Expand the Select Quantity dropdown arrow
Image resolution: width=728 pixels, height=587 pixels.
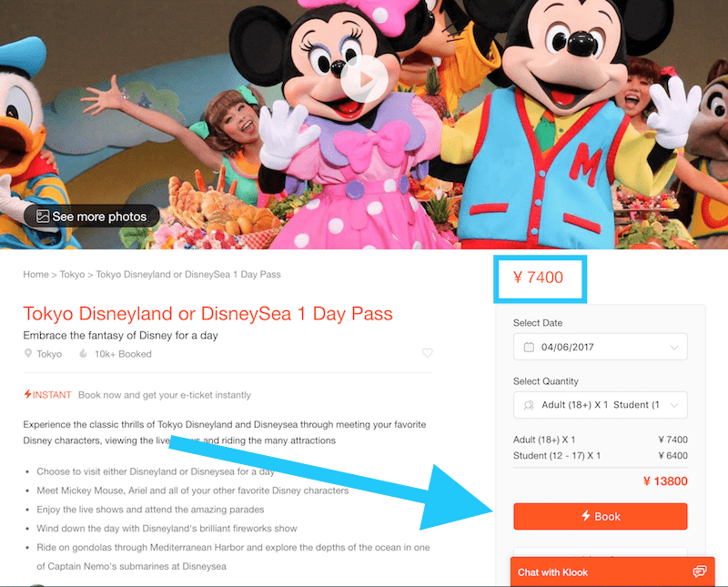[674, 405]
